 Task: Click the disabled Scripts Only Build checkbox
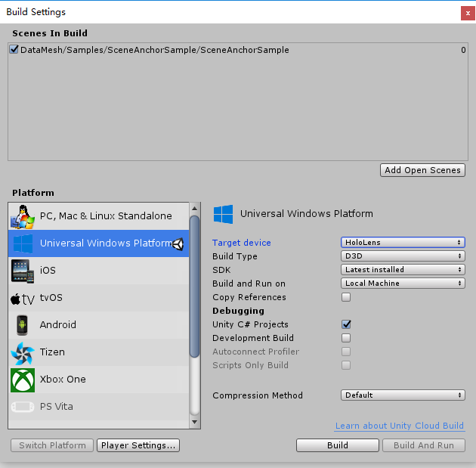346,365
